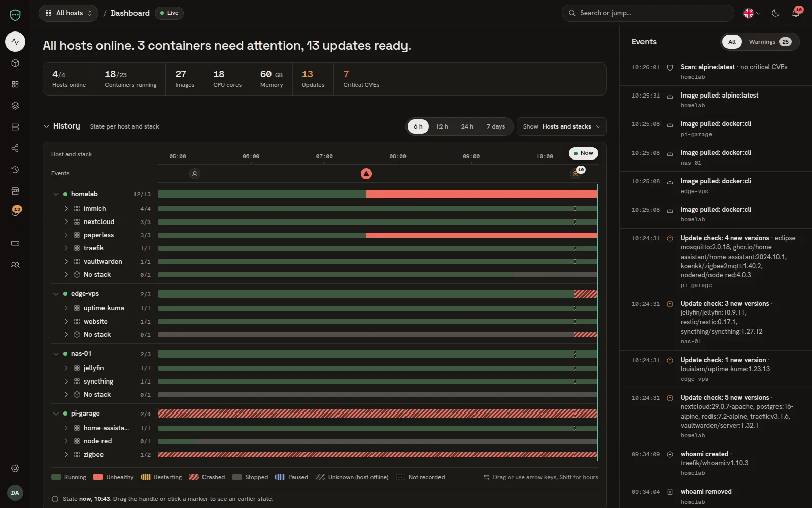Focus the Search or jump field
Viewport: 812px width, 508px height.
(x=648, y=13)
